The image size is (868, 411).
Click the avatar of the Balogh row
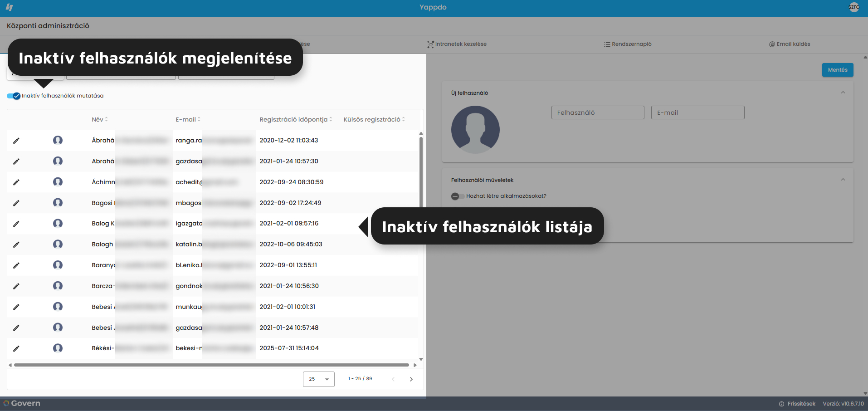tap(58, 244)
